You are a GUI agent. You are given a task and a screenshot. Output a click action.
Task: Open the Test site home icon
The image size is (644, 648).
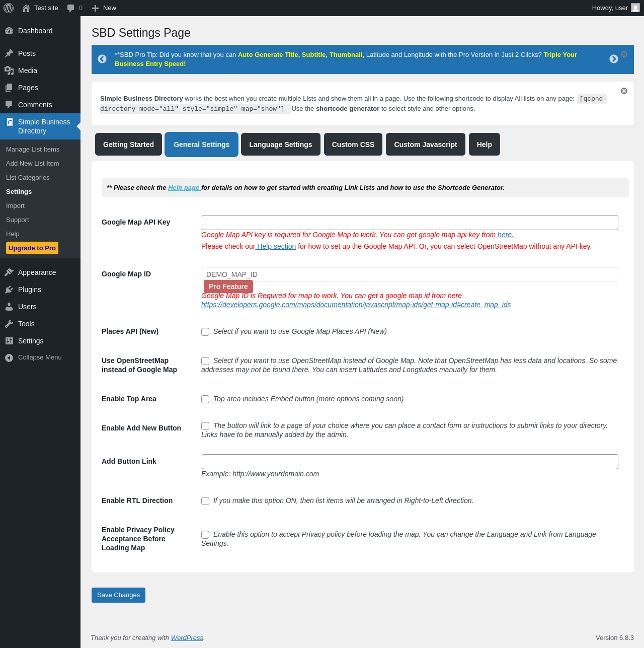26,8
